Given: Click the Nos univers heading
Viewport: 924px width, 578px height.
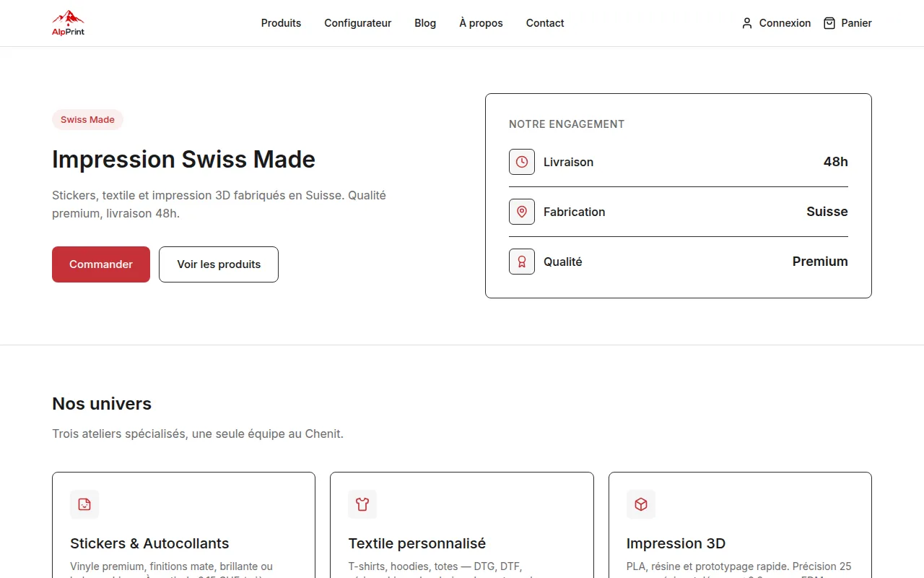Looking at the screenshot, I should pyautogui.click(x=102, y=404).
